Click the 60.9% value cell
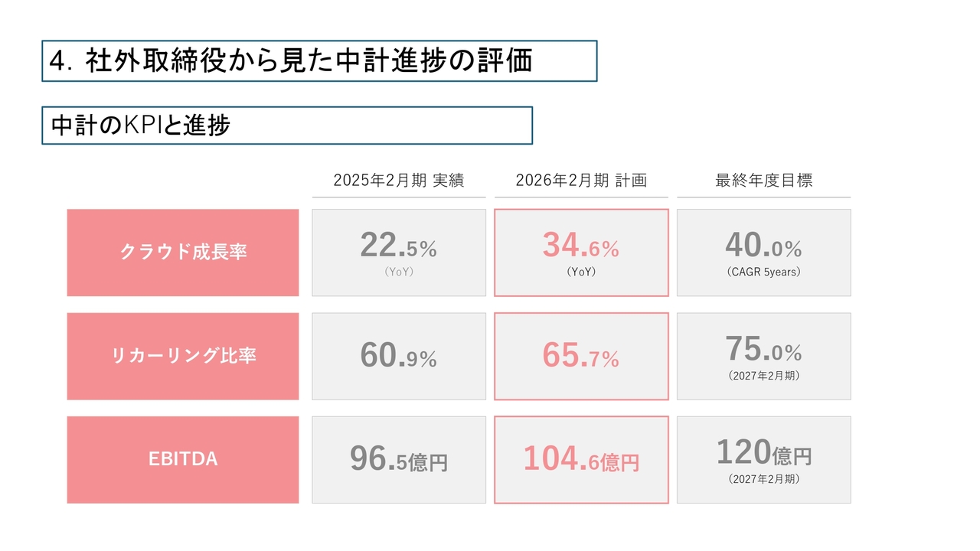The height and width of the screenshot is (551, 980). (398, 356)
